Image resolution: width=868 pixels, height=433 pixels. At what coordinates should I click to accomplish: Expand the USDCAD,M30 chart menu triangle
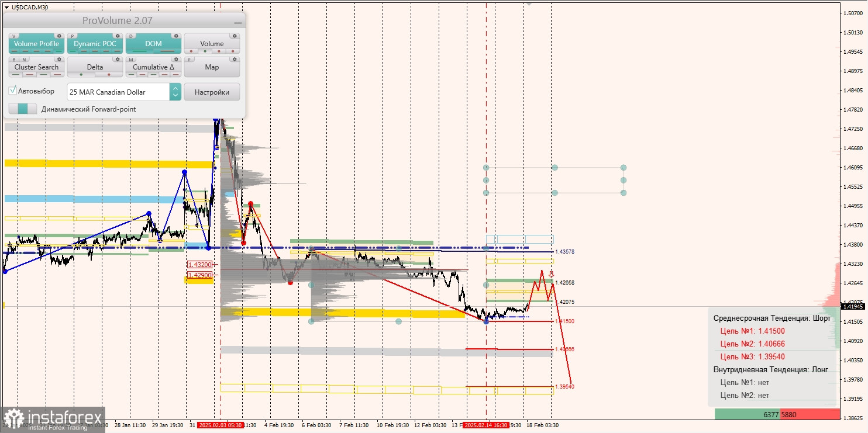click(x=6, y=7)
